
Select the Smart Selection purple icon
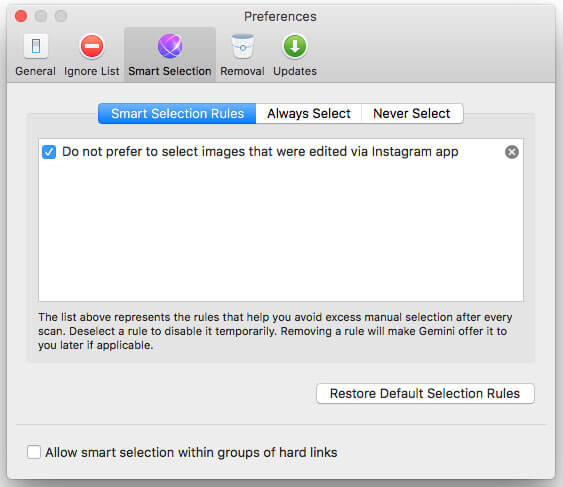tap(170, 46)
